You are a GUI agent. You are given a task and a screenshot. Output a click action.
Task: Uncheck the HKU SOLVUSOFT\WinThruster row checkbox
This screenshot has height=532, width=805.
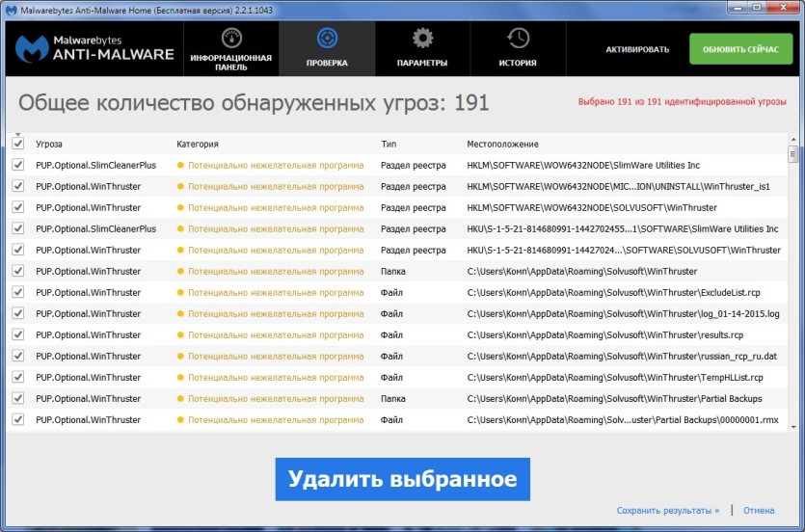coord(18,250)
